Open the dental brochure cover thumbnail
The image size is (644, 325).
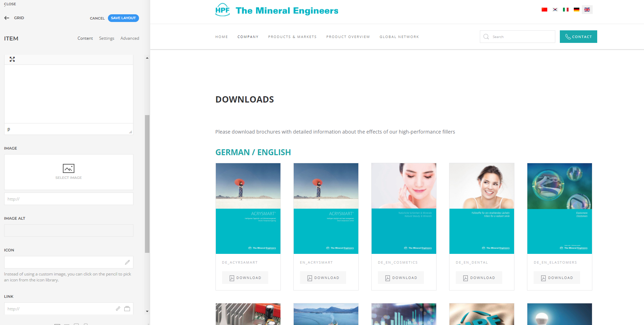[482, 209]
